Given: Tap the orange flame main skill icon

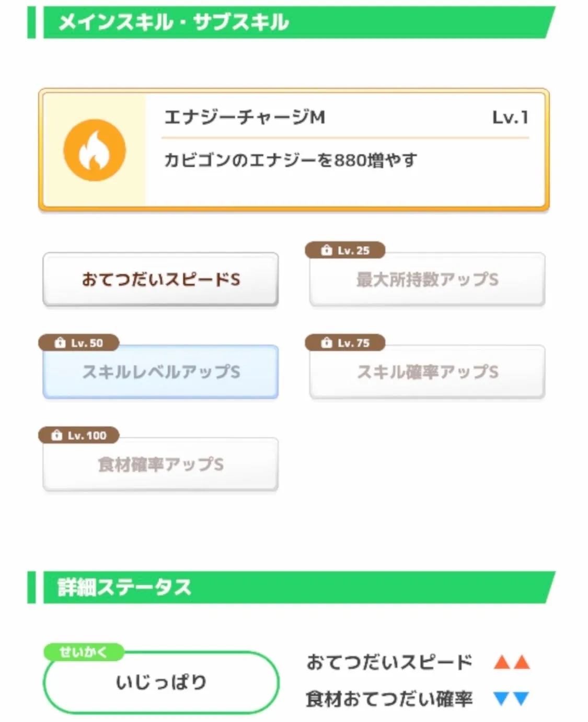Looking at the screenshot, I should coord(95,150).
